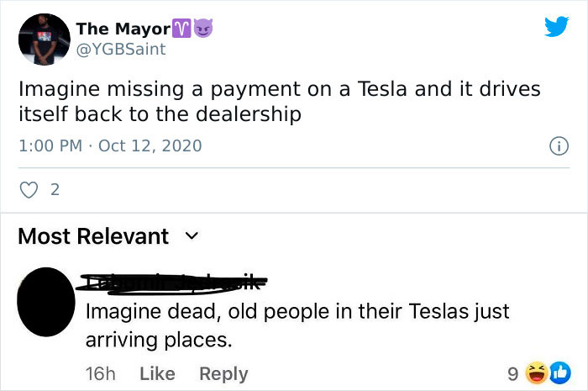Expand the Most Relevant sort chevron
This screenshot has height=391, width=588.
pyautogui.click(x=192, y=236)
